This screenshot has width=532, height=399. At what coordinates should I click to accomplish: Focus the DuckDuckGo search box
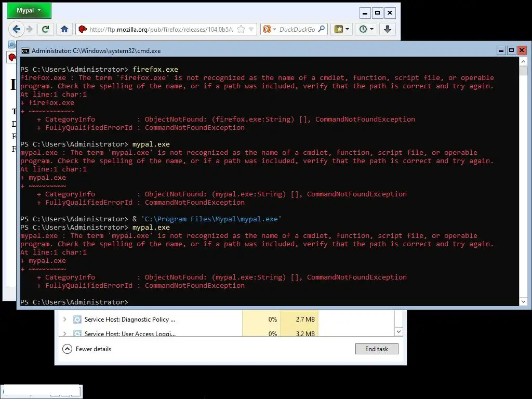tap(297, 30)
